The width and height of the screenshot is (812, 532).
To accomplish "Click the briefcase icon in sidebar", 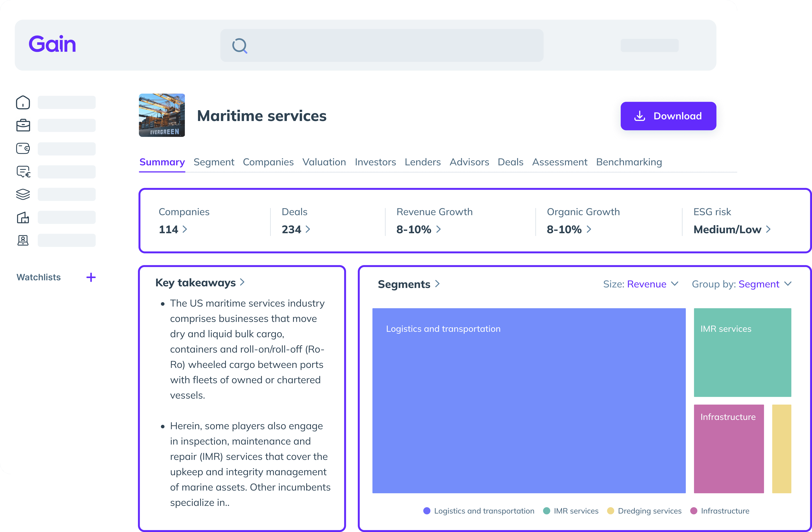I will coord(23,125).
